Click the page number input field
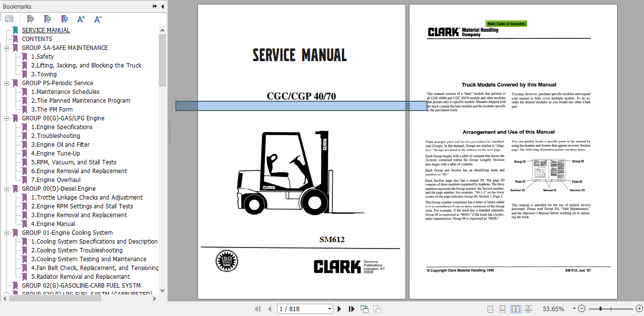 pyautogui.click(x=302, y=309)
